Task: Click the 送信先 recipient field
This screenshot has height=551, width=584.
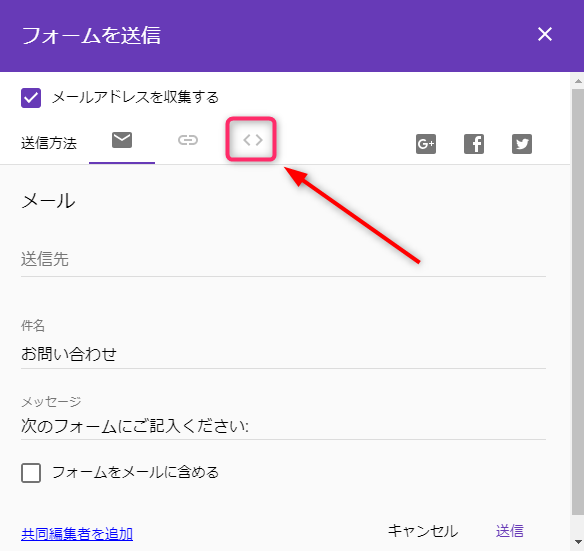Action: (283, 259)
